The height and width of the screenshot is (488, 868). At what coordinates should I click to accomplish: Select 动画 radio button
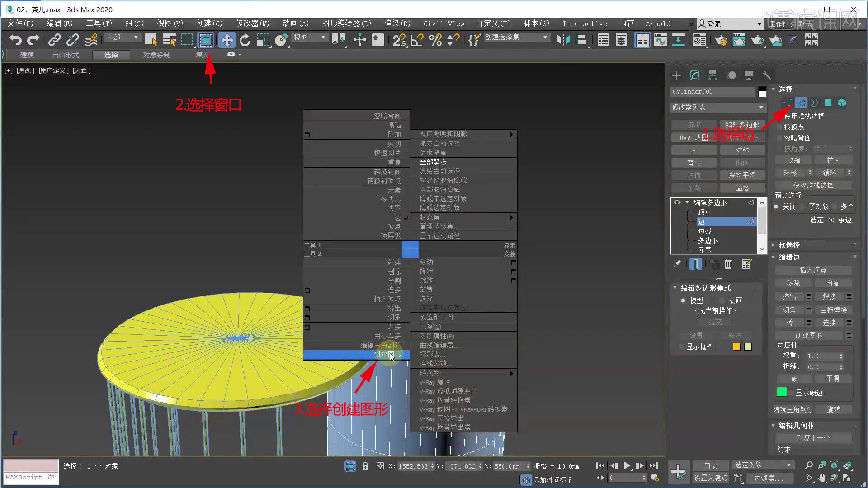coord(722,300)
